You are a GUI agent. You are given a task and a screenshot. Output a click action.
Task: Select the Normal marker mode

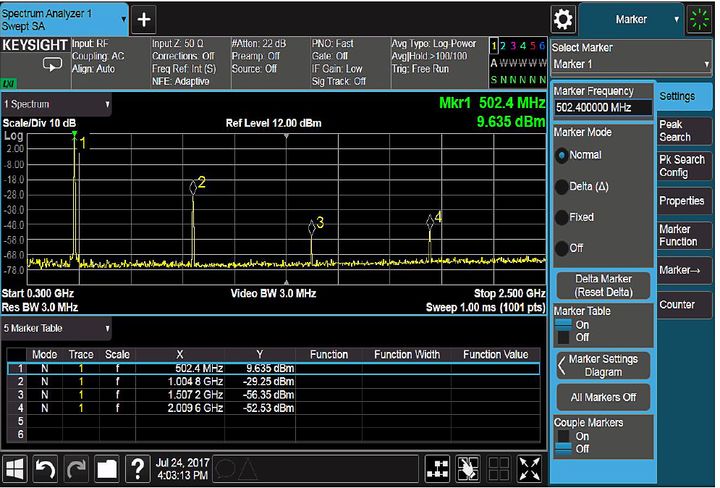561,156
